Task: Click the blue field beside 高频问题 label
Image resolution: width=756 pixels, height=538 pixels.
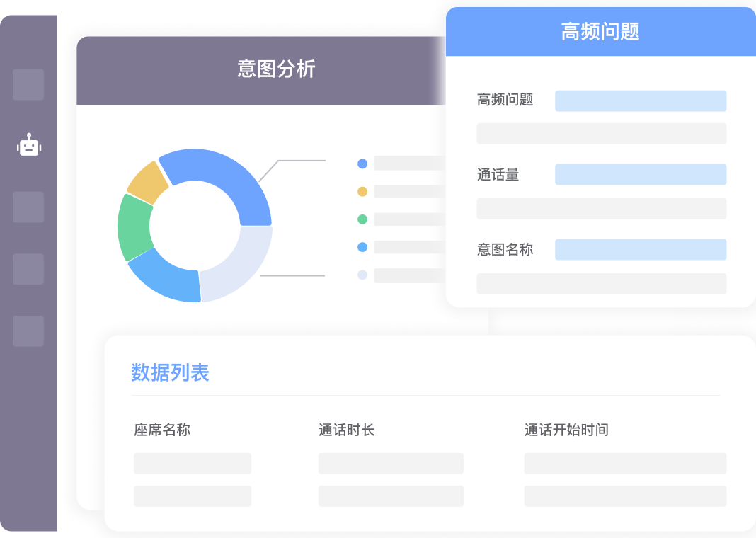Action: [640, 101]
